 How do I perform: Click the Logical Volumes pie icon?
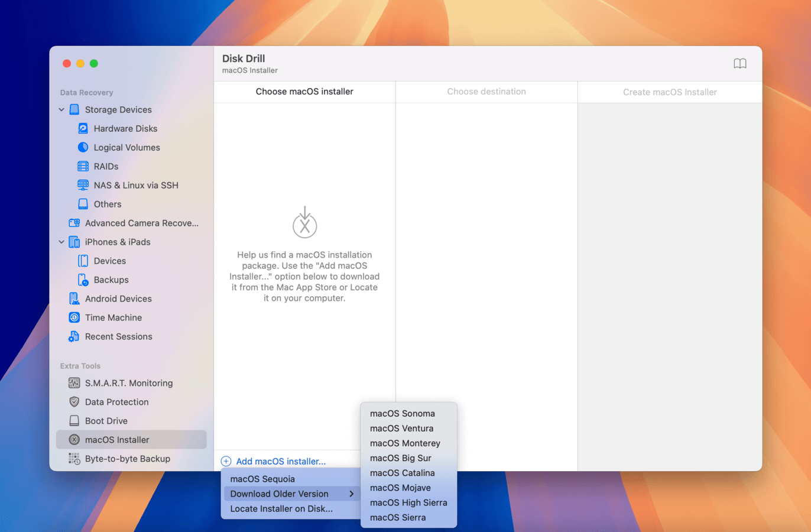(x=83, y=147)
